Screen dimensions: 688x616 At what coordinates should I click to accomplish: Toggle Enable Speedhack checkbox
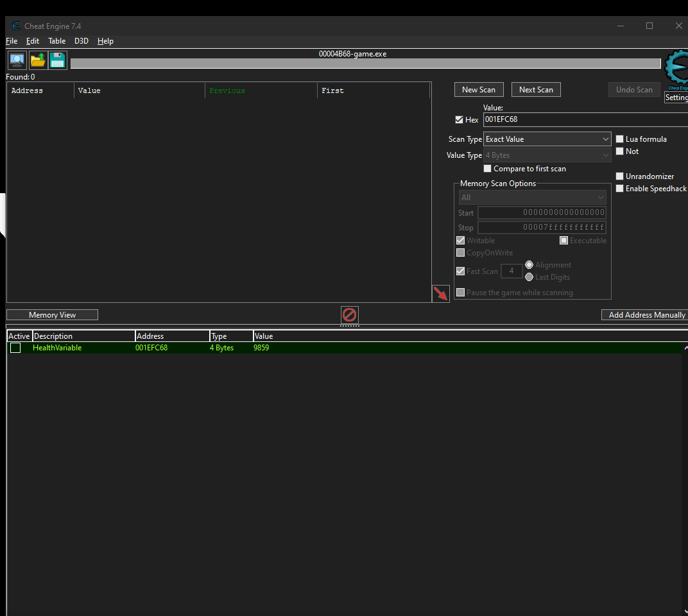click(x=619, y=189)
